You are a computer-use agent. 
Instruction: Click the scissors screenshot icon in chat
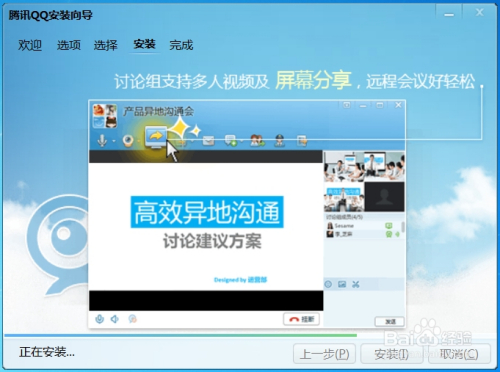356,284
